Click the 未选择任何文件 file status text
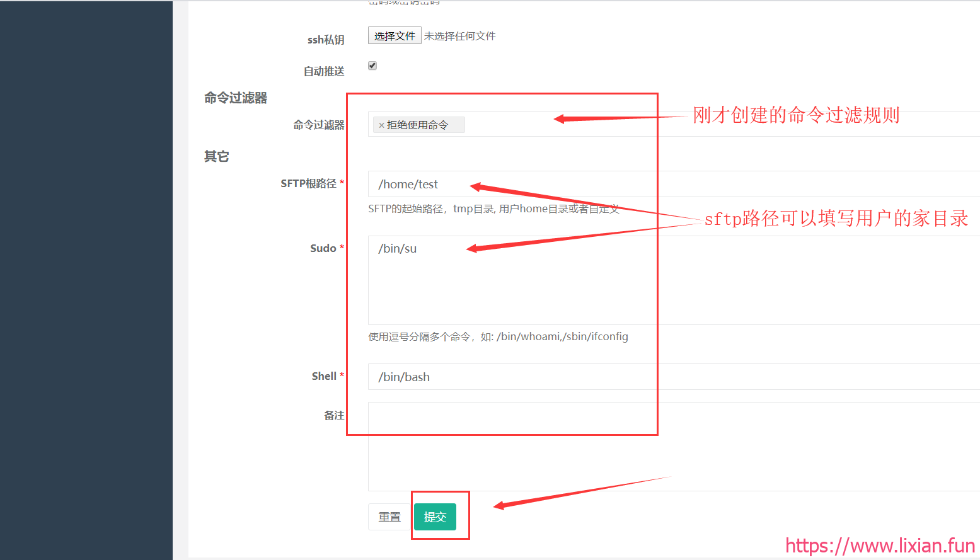This screenshot has height=560, width=980. point(460,36)
